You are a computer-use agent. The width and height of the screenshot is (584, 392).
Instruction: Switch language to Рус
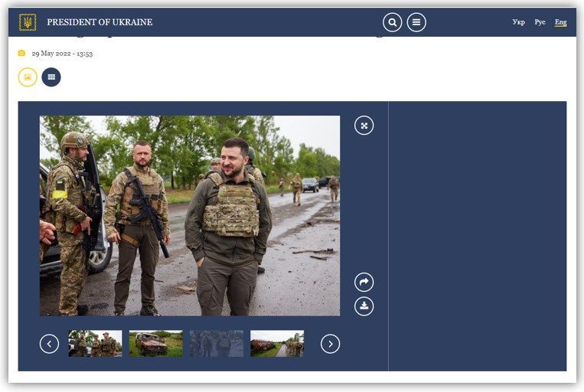(540, 22)
